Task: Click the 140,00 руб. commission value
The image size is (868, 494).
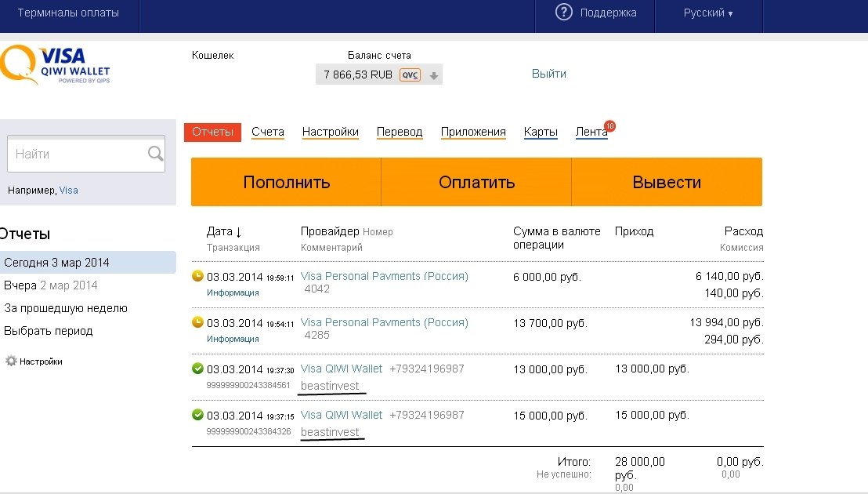Action: 734,293
